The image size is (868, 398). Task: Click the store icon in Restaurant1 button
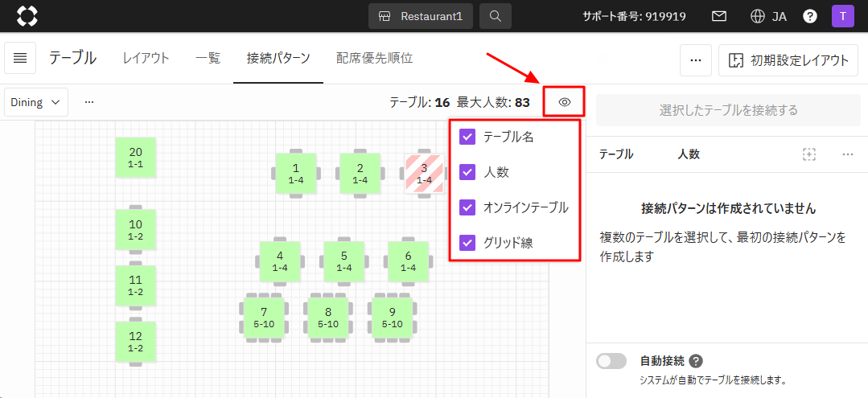386,16
